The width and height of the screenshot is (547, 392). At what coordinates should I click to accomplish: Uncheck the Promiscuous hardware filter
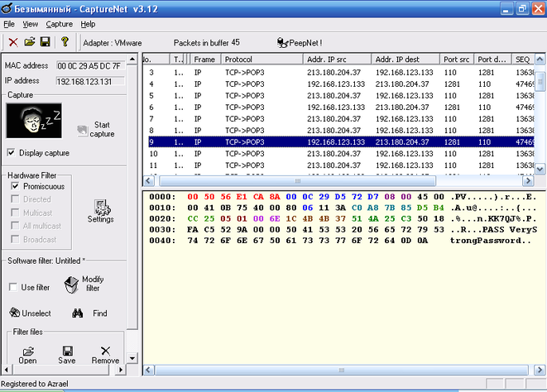pyautogui.click(x=16, y=187)
